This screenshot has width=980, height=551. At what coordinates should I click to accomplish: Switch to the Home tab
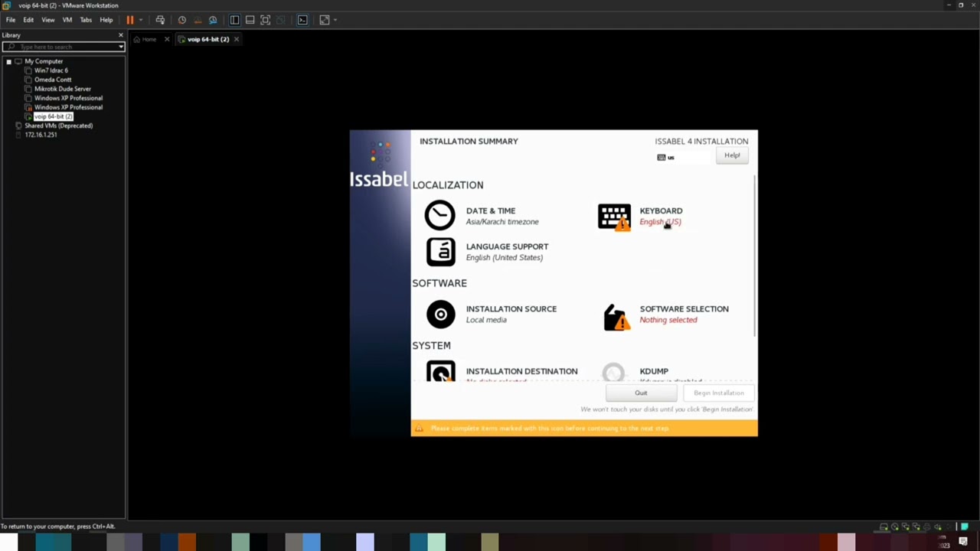149,39
